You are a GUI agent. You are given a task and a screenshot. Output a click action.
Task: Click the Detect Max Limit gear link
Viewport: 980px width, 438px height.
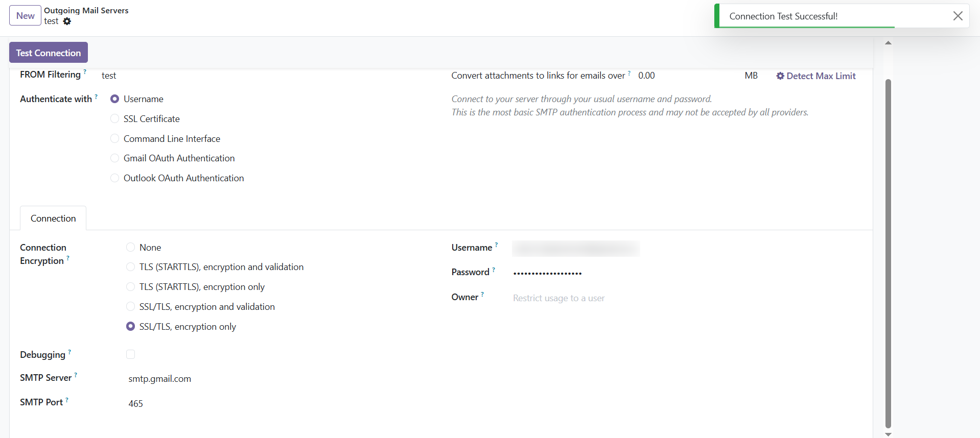(x=815, y=76)
